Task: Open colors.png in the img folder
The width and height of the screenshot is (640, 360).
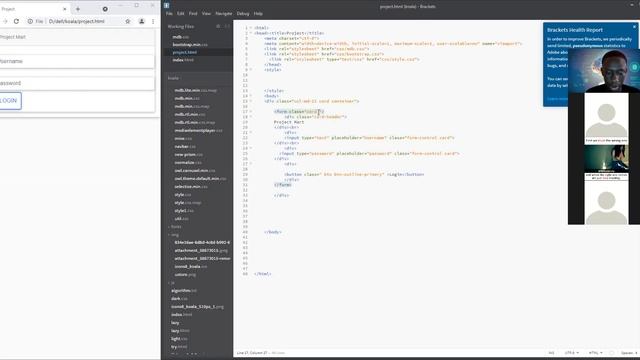Action: (x=185, y=275)
